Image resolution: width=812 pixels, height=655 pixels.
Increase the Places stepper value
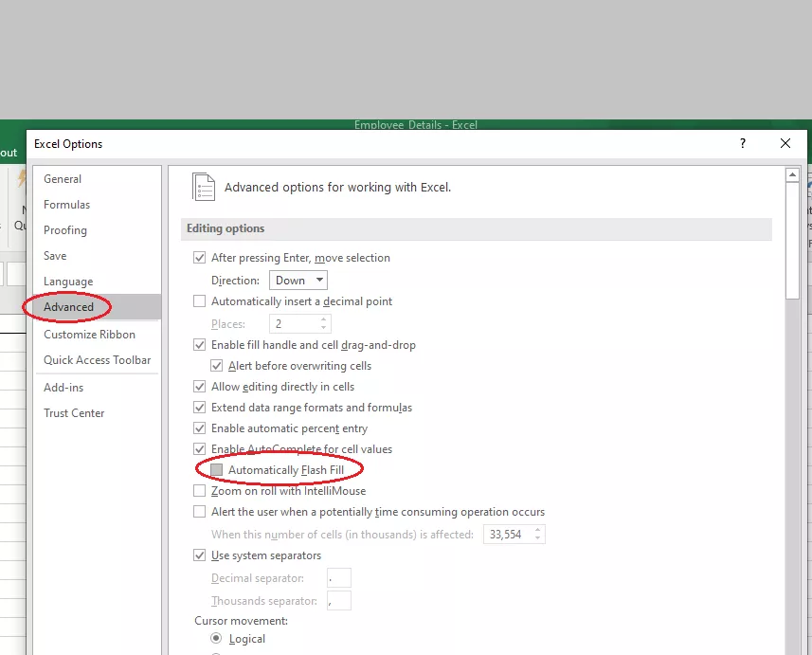point(324,319)
